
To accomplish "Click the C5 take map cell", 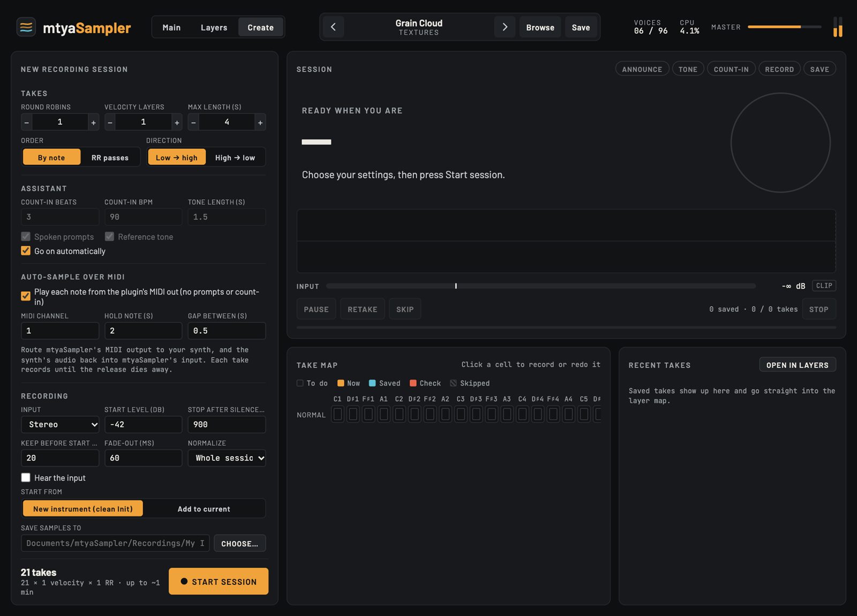I will coord(584,414).
